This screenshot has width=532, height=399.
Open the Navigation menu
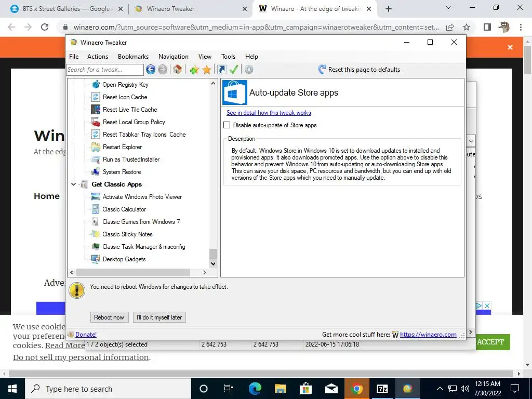pos(174,57)
